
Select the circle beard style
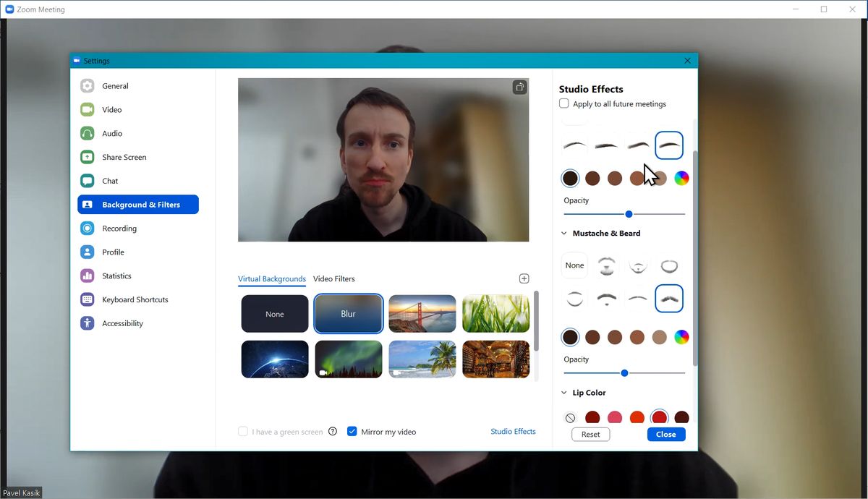(669, 265)
